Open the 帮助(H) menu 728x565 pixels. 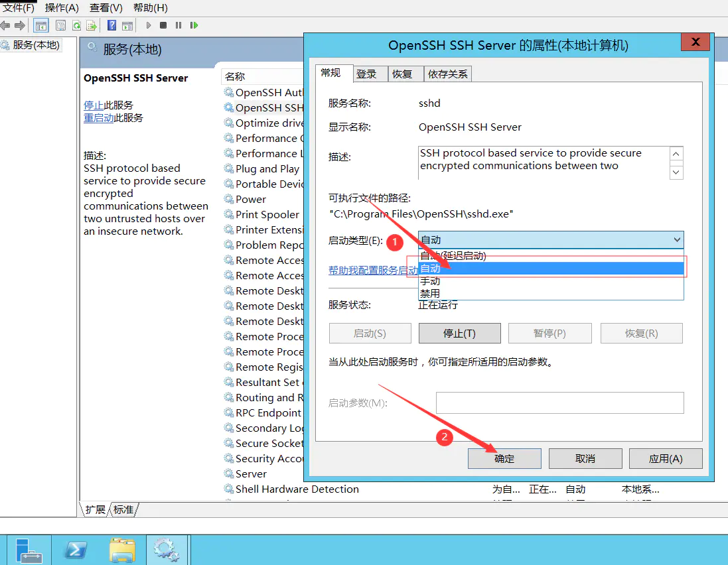tap(151, 8)
